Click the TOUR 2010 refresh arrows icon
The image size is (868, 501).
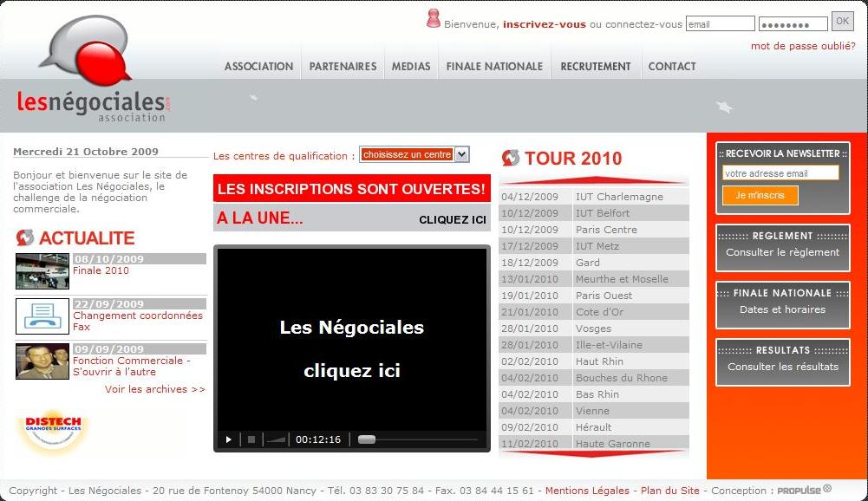click(x=511, y=158)
